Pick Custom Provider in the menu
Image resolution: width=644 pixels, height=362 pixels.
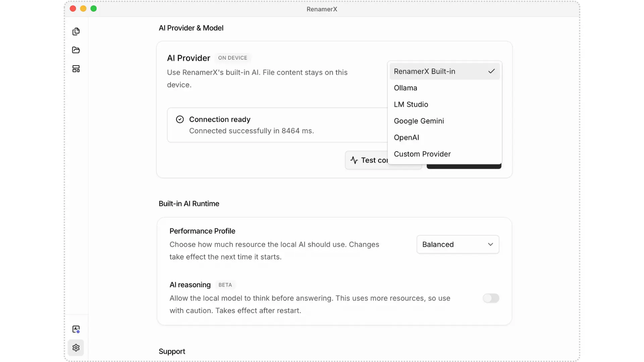(445, 154)
